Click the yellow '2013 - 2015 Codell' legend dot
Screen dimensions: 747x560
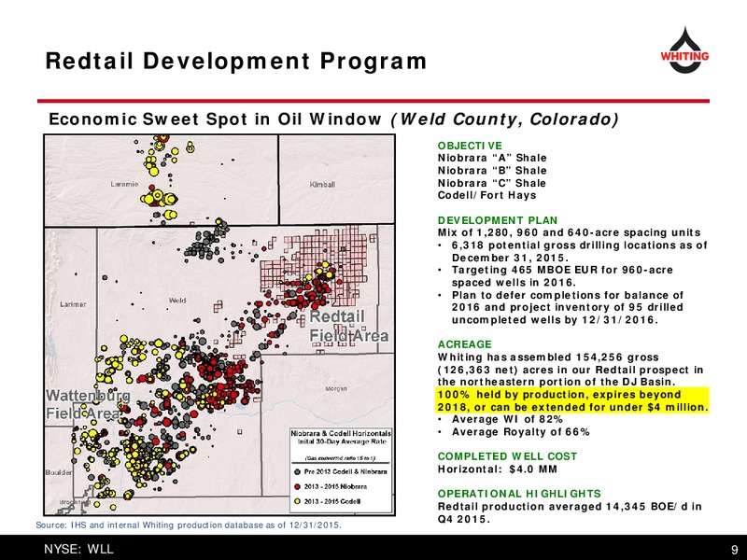click(297, 501)
